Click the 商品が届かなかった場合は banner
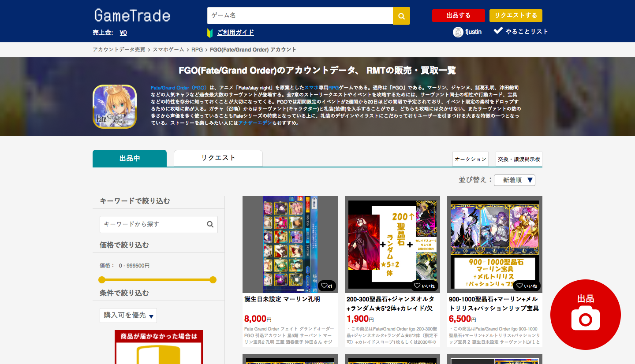Image resolution: width=635 pixels, height=364 pixels. [159, 347]
